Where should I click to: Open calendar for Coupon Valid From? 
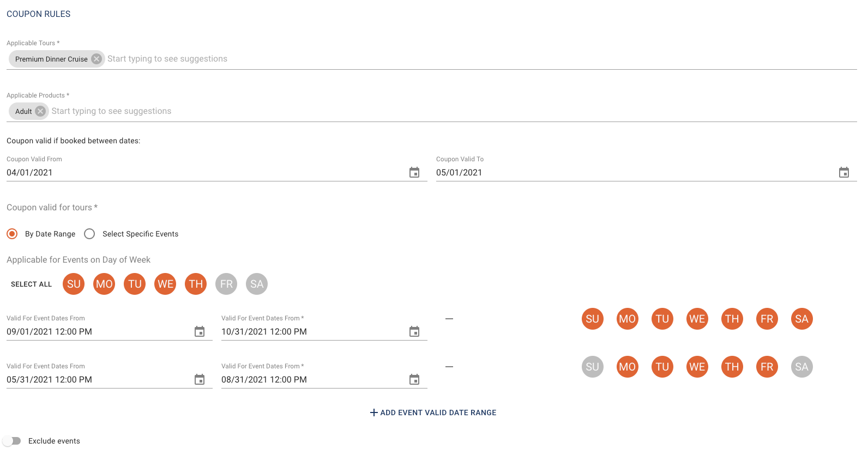pos(414,172)
